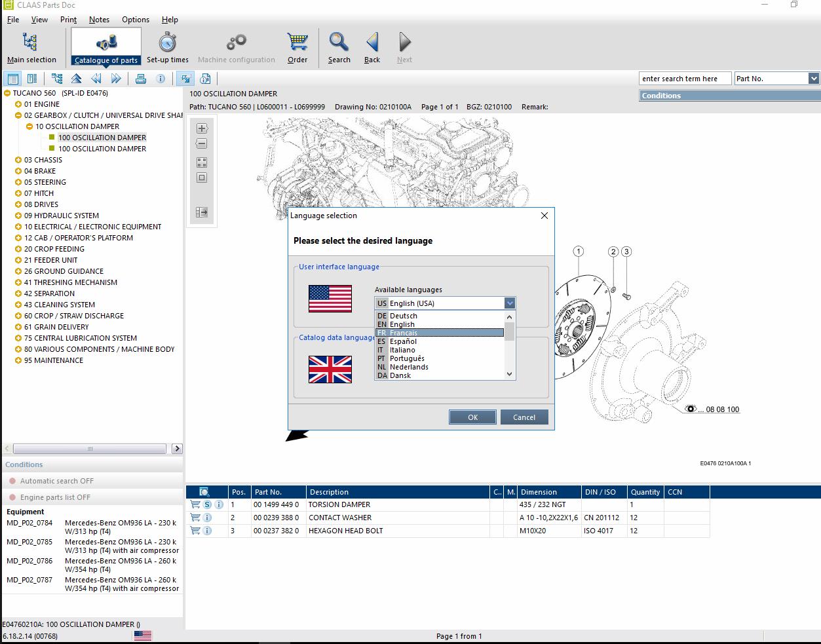Toggle the eye icon beside 08 08 100
The image size is (821, 644).
click(690, 409)
